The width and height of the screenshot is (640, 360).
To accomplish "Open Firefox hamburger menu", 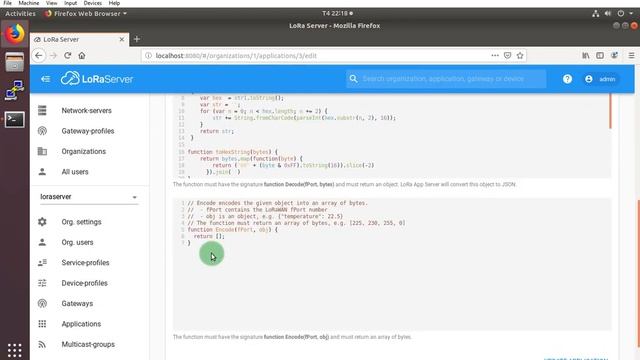I will pos(631,56).
